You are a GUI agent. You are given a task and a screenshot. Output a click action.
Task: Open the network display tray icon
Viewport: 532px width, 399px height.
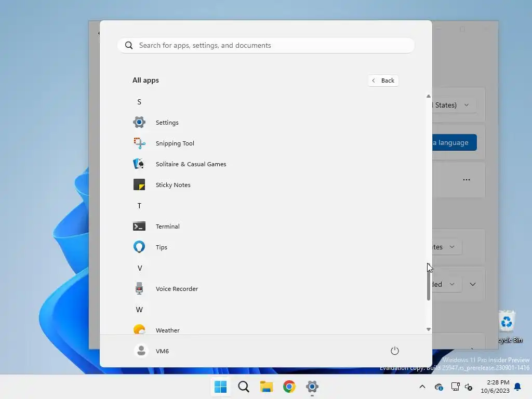click(455, 387)
